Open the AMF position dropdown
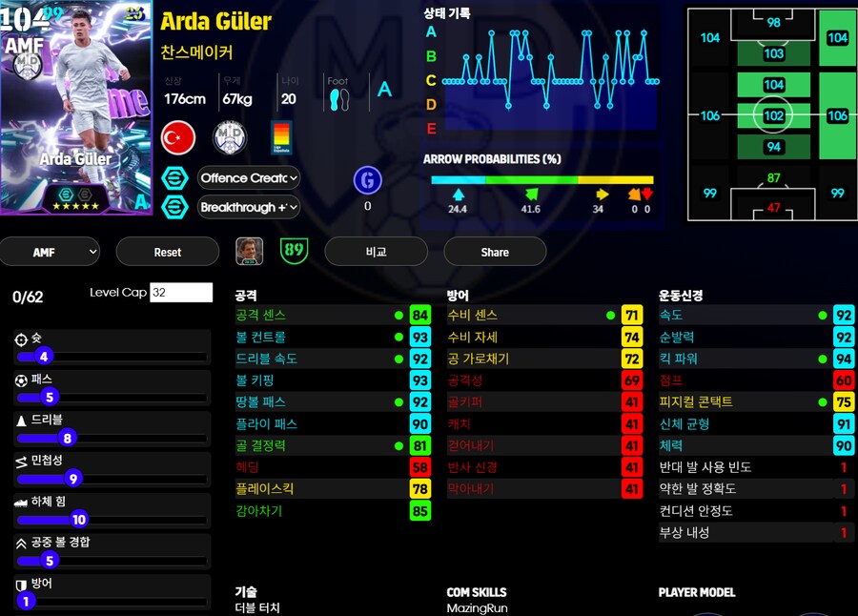The image size is (858, 616). click(x=50, y=252)
